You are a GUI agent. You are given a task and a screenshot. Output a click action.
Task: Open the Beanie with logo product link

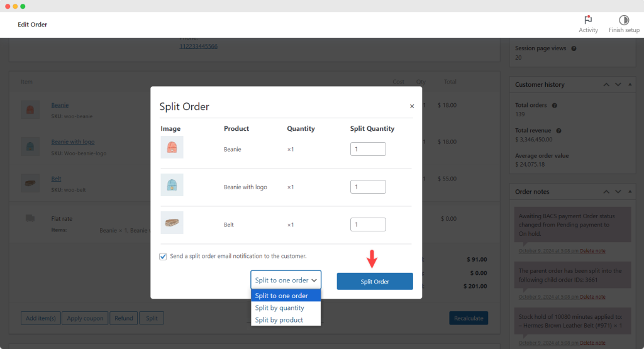click(x=73, y=142)
